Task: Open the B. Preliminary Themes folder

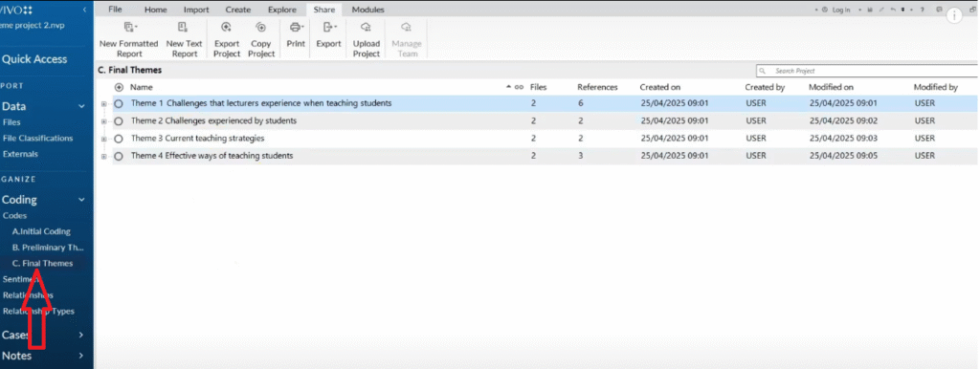Action: tap(48, 248)
